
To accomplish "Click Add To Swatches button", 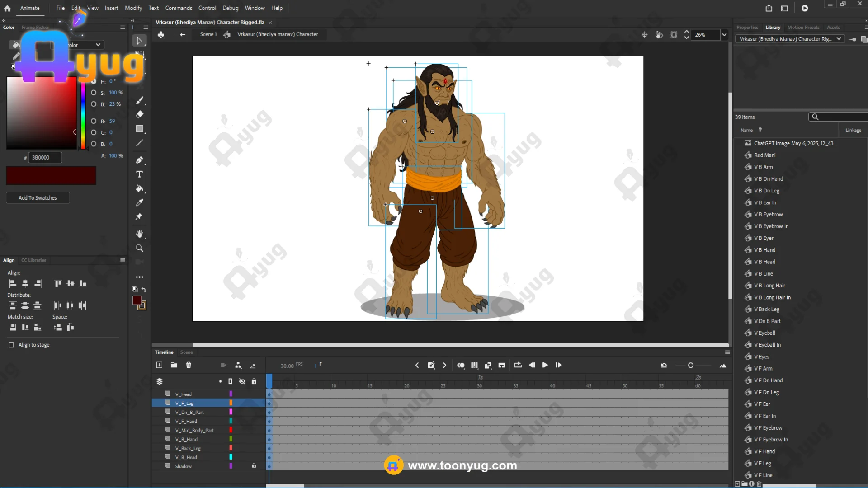I will pyautogui.click(x=38, y=198).
